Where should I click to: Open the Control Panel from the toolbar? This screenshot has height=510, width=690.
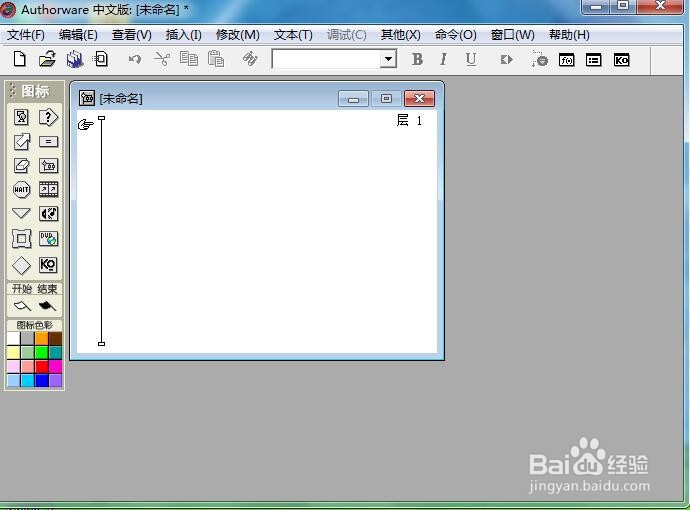(539, 59)
